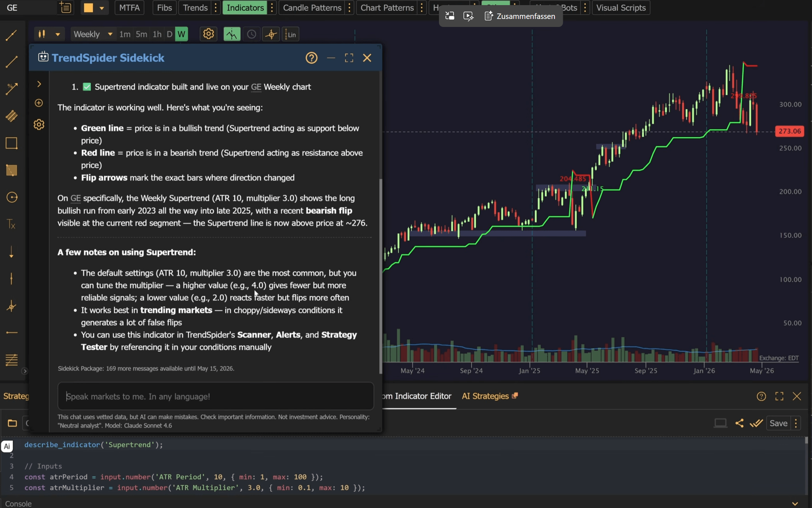The image size is (812, 508).
Task: Select the horizontal line tool
Action: click(x=11, y=332)
